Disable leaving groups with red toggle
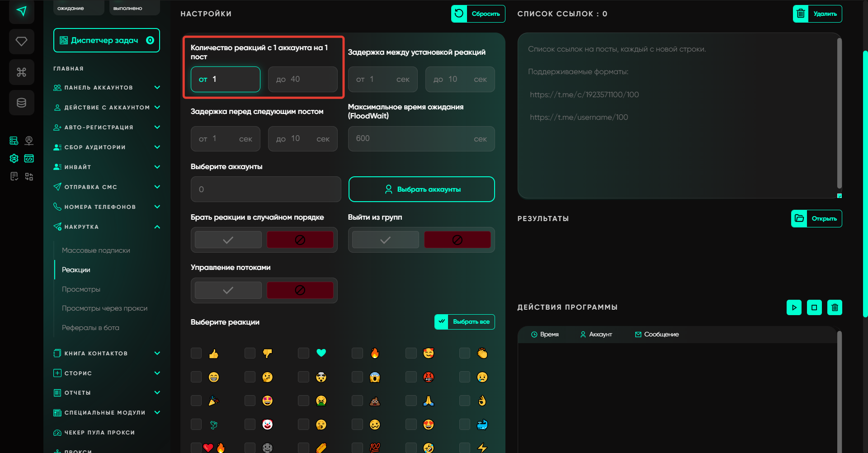Image resolution: width=868 pixels, height=453 pixels. click(457, 240)
